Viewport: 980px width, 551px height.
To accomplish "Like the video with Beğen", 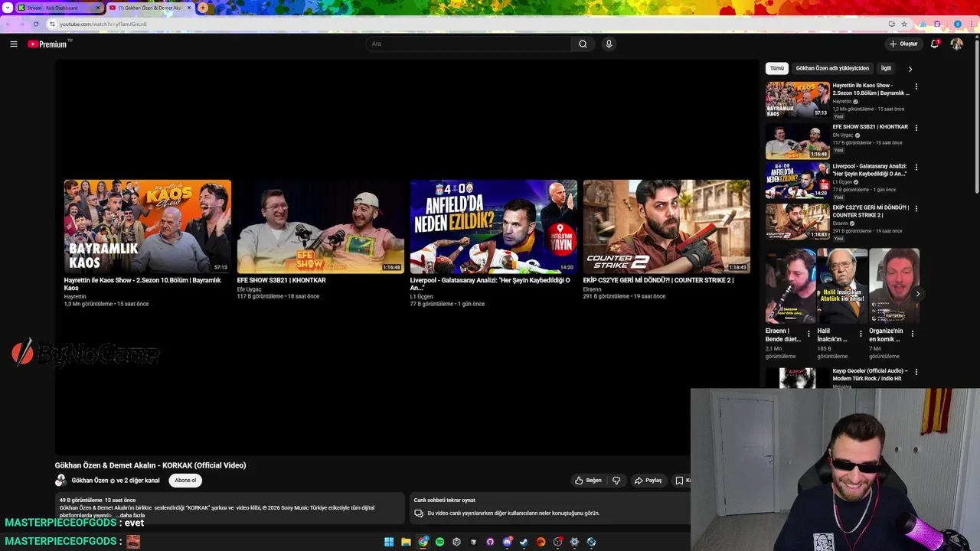I will pyautogui.click(x=588, y=481).
